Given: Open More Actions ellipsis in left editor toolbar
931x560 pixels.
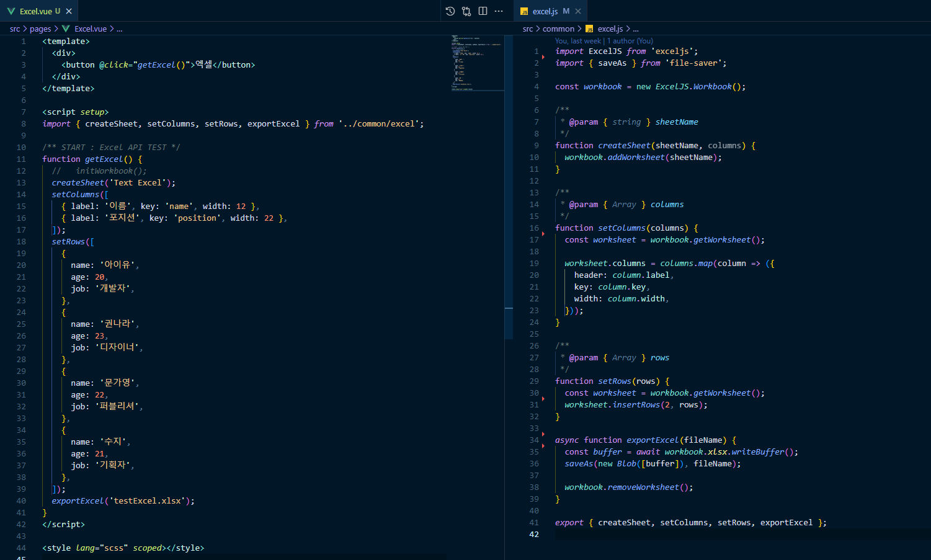Looking at the screenshot, I should [499, 11].
